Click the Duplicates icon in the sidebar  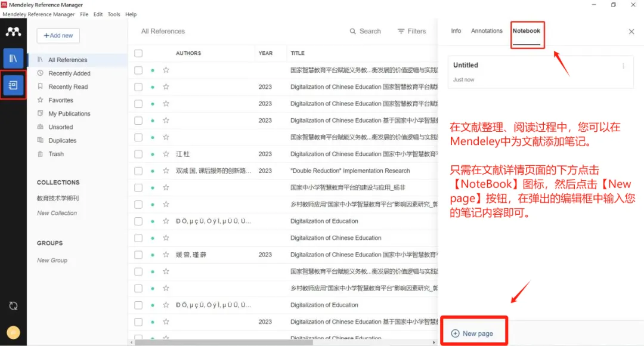click(41, 141)
